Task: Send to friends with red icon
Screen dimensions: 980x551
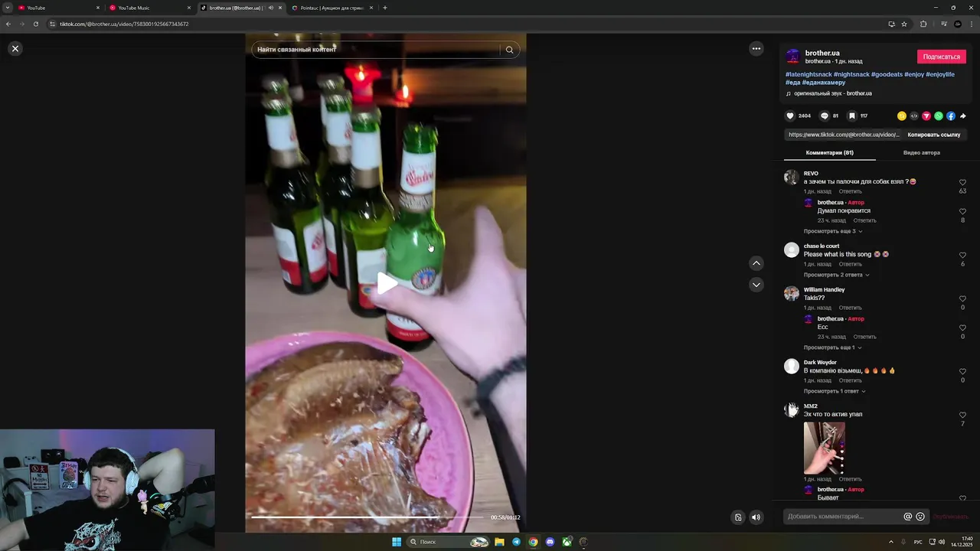Action: pyautogui.click(x=926, y=116)
